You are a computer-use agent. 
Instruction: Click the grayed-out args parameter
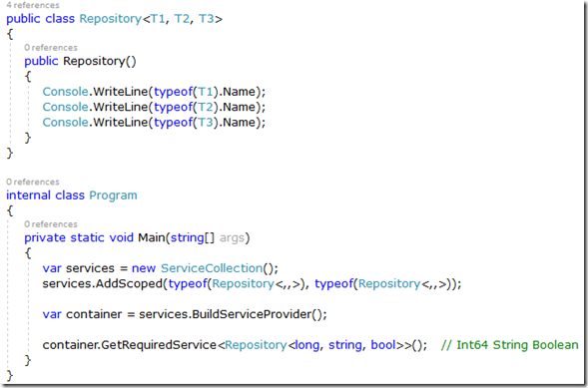pos(232,238)
